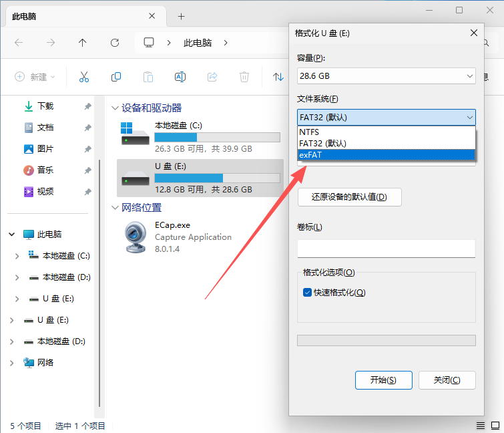Go back with the left arrow

point(19,43)
